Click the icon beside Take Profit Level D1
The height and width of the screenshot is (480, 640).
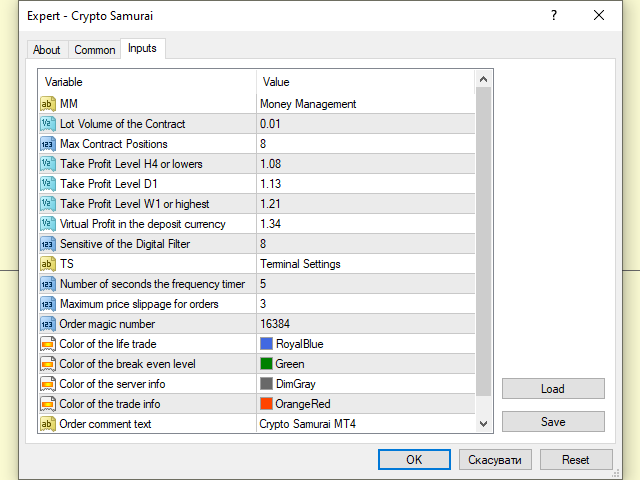point(48,184)
